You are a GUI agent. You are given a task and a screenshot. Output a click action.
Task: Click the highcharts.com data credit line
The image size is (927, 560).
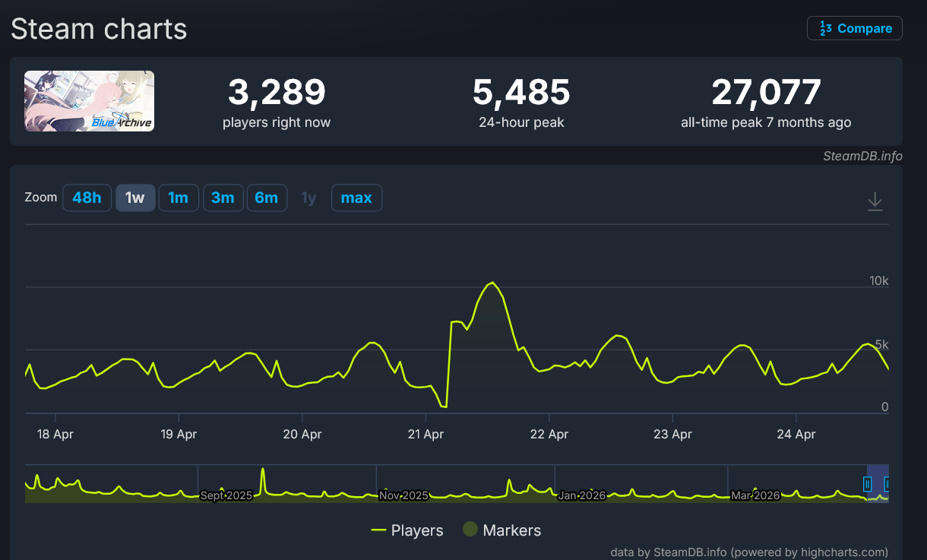[749, 552]
